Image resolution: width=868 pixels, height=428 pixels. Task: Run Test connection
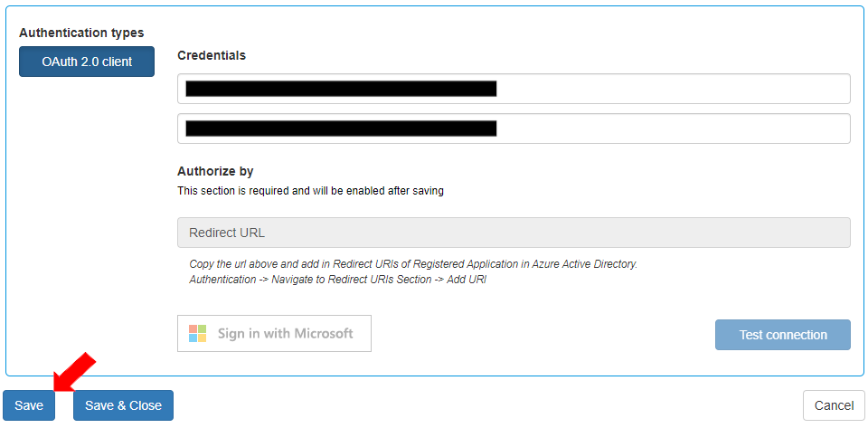[x=782, y=335]
